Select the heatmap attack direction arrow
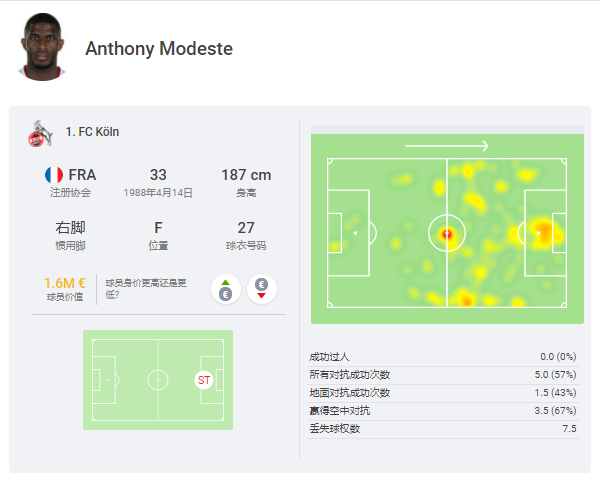Image resolution: width=600 pixels, height=480 pixels. pos(447,146)
